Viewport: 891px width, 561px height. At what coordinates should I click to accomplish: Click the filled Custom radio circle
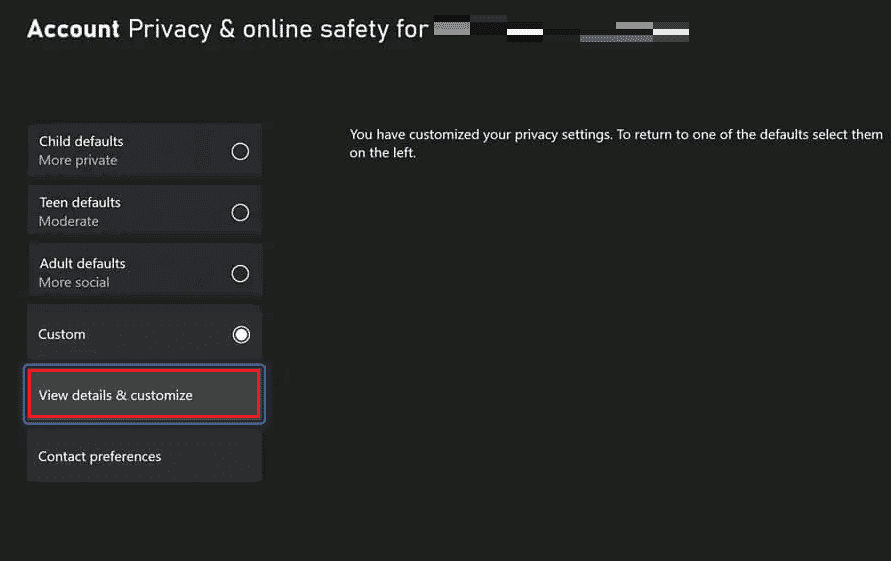pyautogui.click(x=241, y=334)
